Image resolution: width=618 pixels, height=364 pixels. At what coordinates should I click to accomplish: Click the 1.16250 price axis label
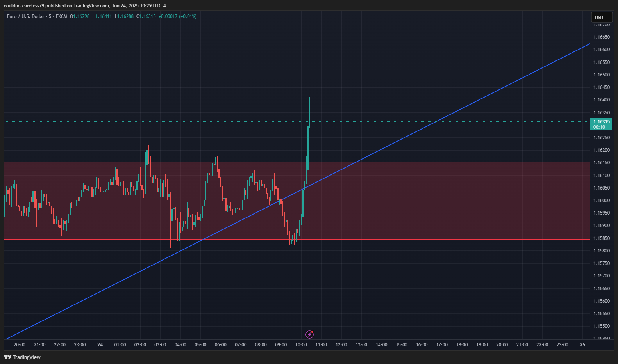coord(601,138)
